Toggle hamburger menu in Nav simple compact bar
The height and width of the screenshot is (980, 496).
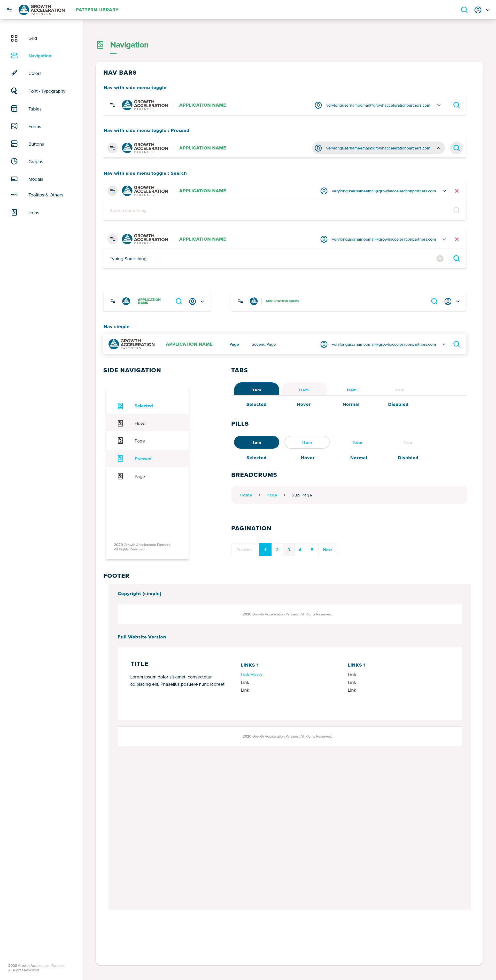tap(113, 301)
